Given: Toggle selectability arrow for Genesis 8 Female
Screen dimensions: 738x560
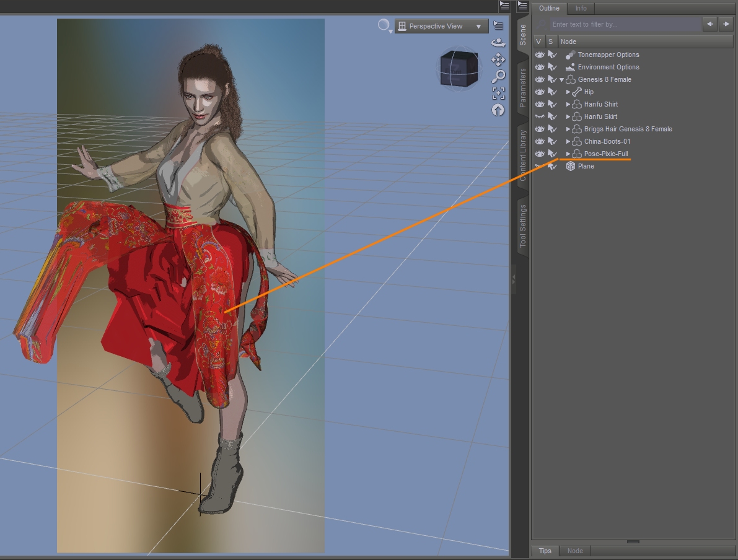Looking at the screenshot, I should pos(552,79).
